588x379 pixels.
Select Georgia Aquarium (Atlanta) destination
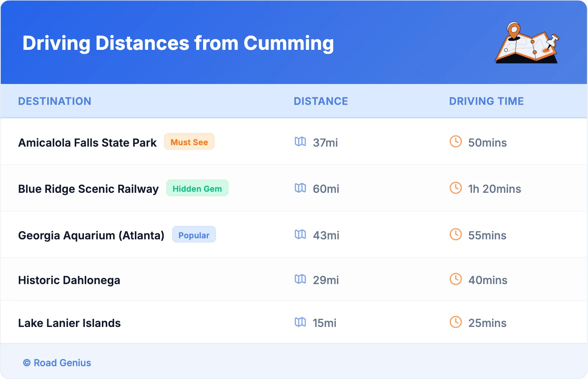[x=91, y=235]
